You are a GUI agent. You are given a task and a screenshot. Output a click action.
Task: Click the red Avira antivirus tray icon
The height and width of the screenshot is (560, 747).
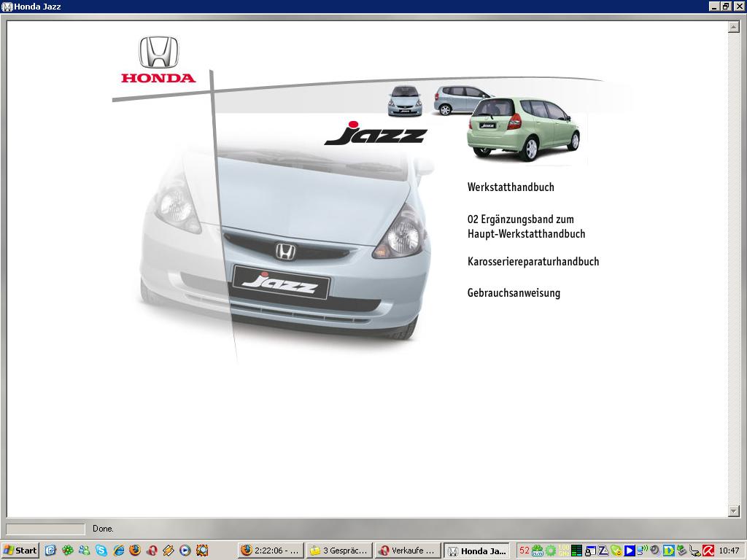pos(708,551)
